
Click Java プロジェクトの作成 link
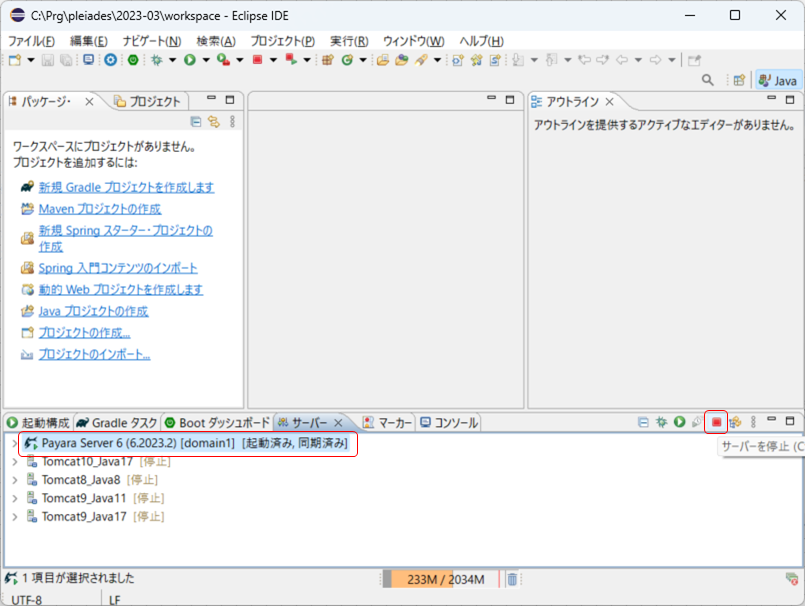93,311
